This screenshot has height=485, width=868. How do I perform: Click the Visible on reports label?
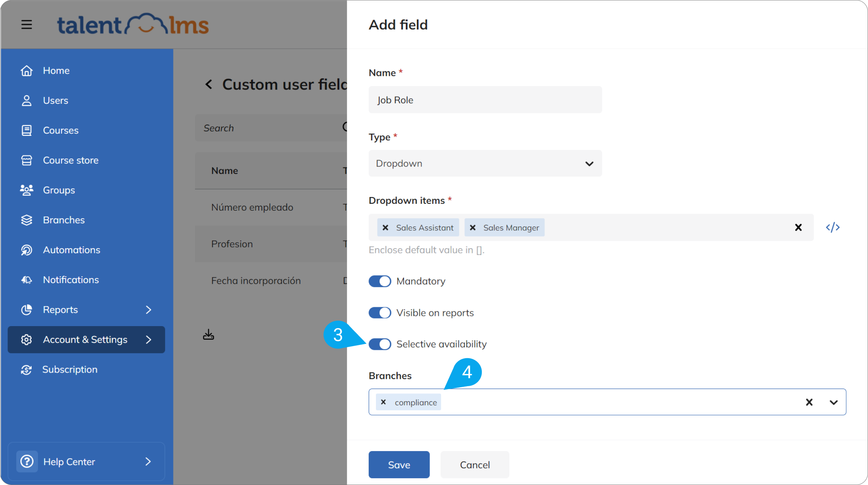point(435,313)
